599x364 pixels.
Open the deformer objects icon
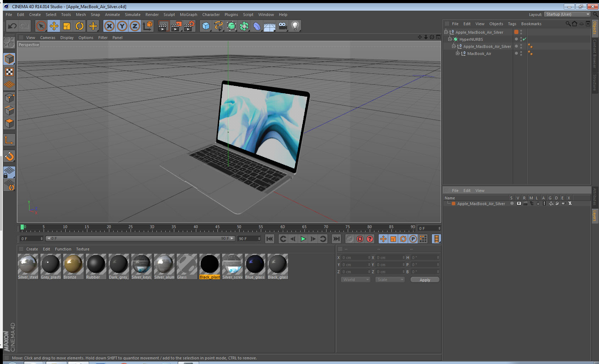(257, 26)
